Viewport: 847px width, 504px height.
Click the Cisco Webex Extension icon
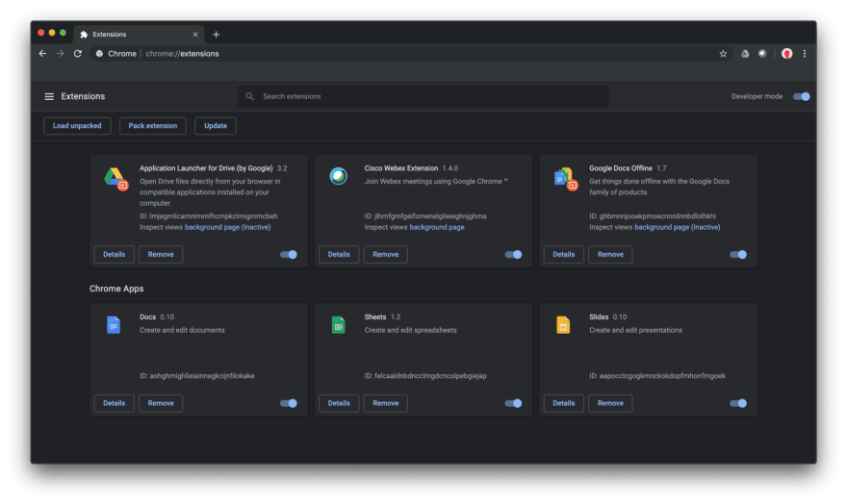pos(339,176)
